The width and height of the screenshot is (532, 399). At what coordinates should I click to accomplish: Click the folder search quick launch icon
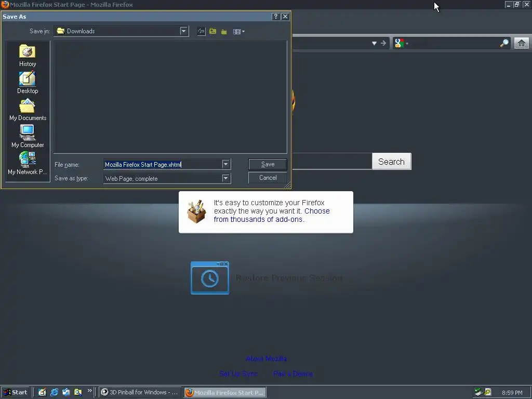[x=78, y=392]
